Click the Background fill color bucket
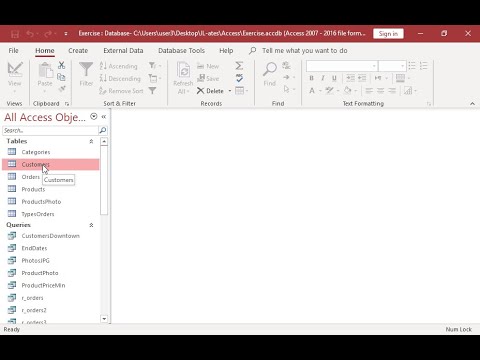This screenshot has height=360, width=480. pyautogui.click(x=348, y=91)
